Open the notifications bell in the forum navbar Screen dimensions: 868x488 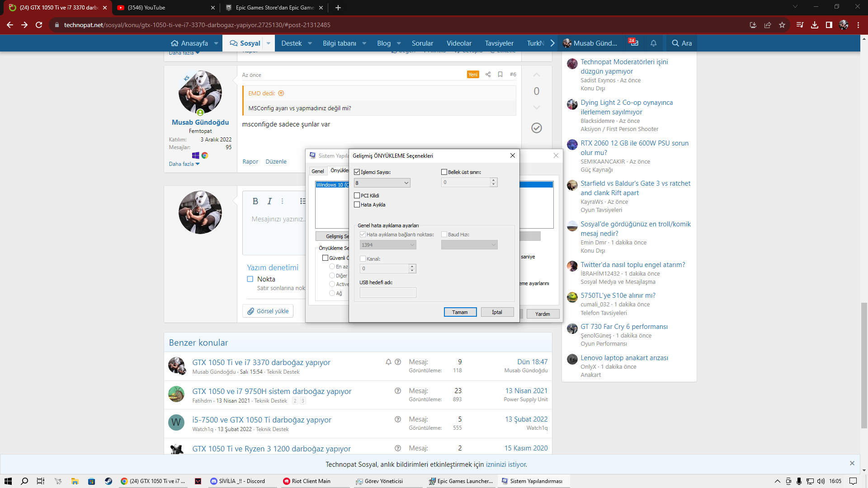653,43
